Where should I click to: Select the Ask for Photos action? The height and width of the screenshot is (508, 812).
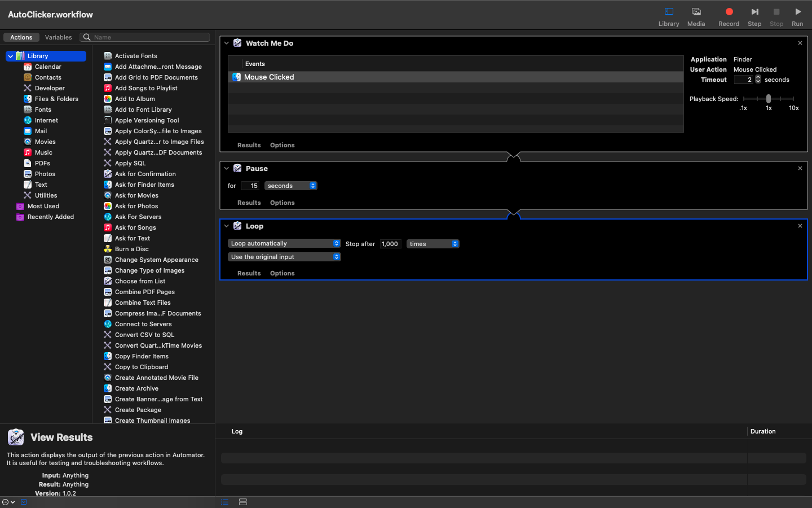(136, 206)
